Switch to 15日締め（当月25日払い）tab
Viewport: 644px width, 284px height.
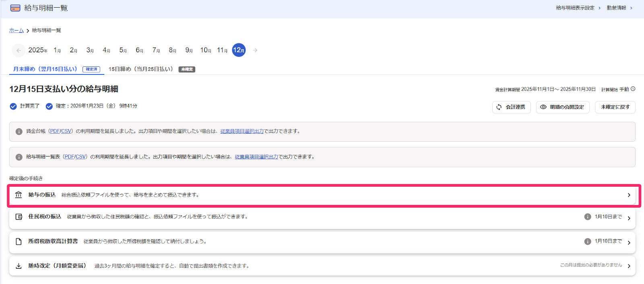(x=152, y=69)
